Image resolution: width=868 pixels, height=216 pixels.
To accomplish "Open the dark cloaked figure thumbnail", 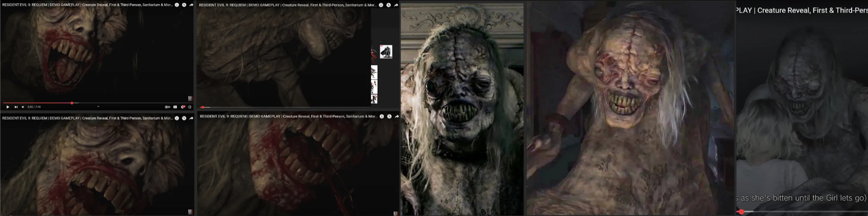I will 386,52.
